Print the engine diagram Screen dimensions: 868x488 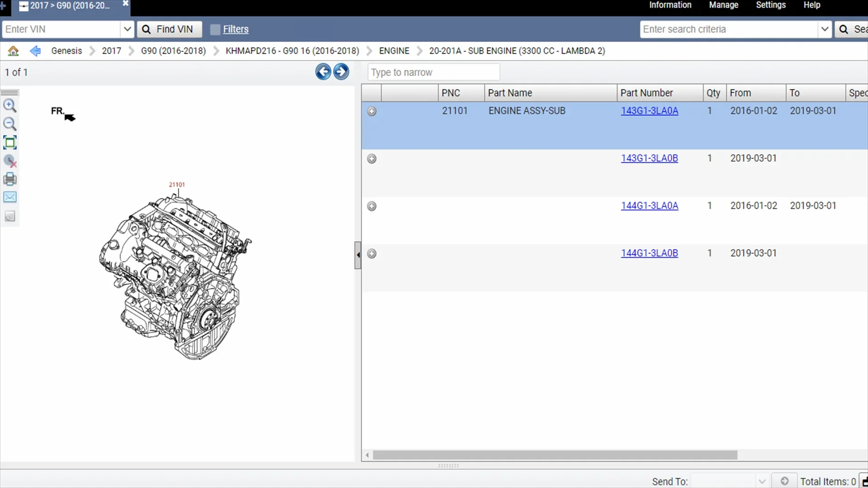coord(10,179)
